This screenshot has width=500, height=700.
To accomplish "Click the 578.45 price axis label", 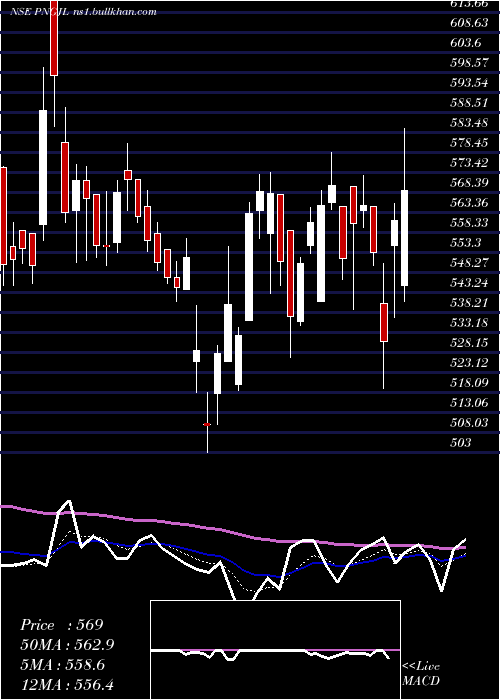I will 469,143.
